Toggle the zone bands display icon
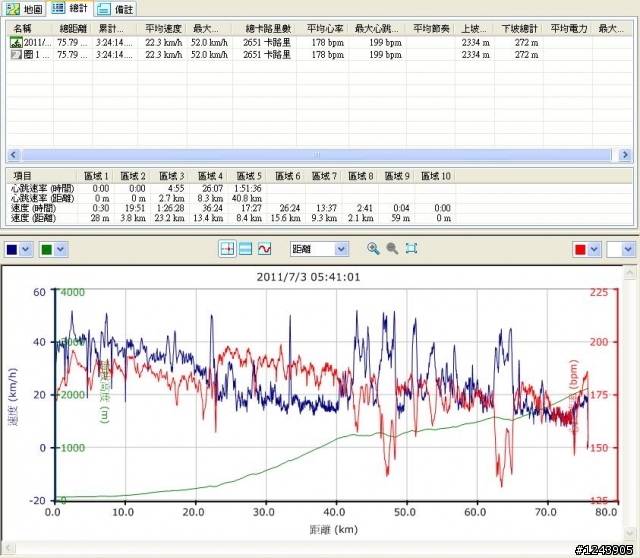 click(x=245, y=249)
